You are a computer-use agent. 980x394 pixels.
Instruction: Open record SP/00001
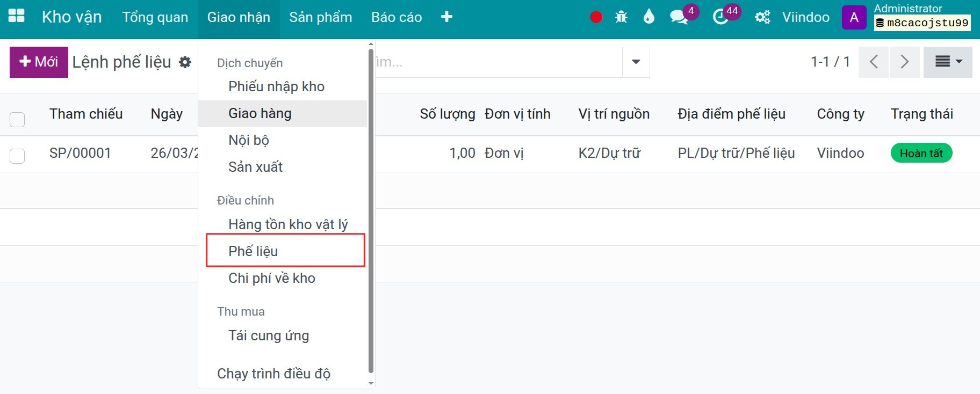[x=80, y=153]
